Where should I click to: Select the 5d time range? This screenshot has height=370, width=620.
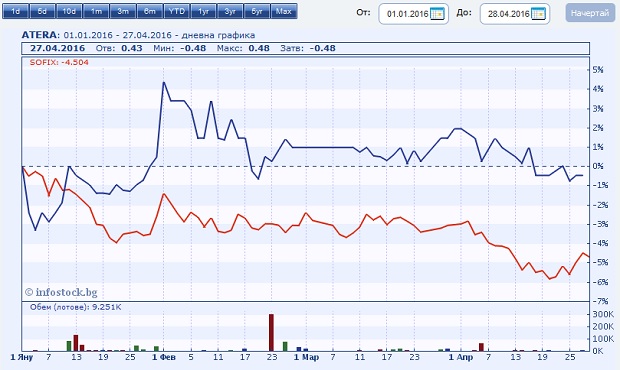(42, 11)
